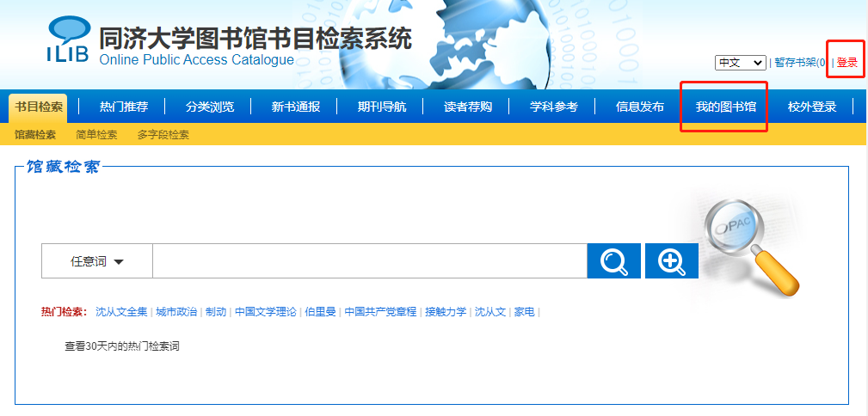Search hot keyword 城市政治
The image size is (868, 416).
pyautogui.click(x=176, y=312)
